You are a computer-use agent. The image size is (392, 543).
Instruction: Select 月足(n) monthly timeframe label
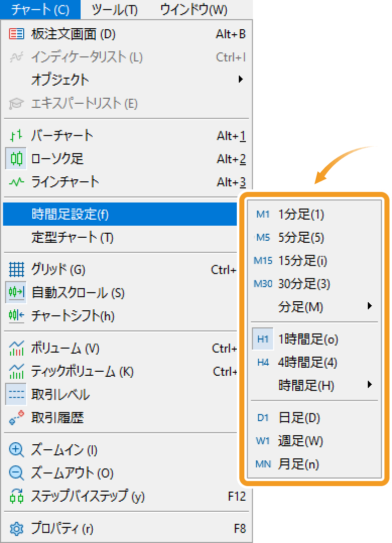click(x=298, y=464)
